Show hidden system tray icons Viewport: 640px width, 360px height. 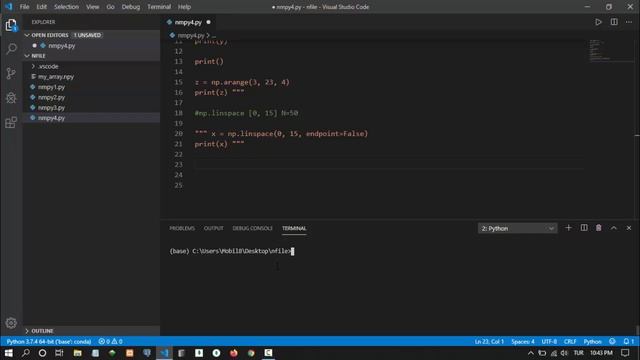coord(531,353)
